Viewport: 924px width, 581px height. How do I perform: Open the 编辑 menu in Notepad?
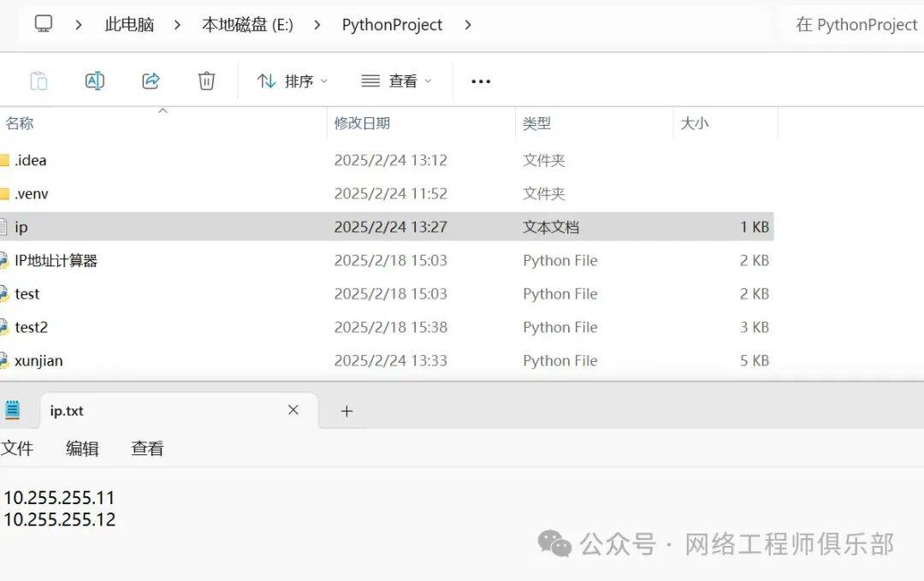click(x=82, y=448)
